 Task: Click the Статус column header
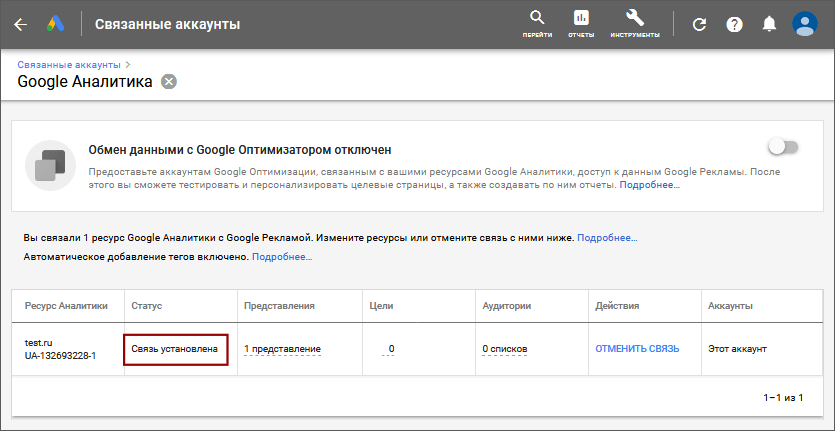click(146, 305)
